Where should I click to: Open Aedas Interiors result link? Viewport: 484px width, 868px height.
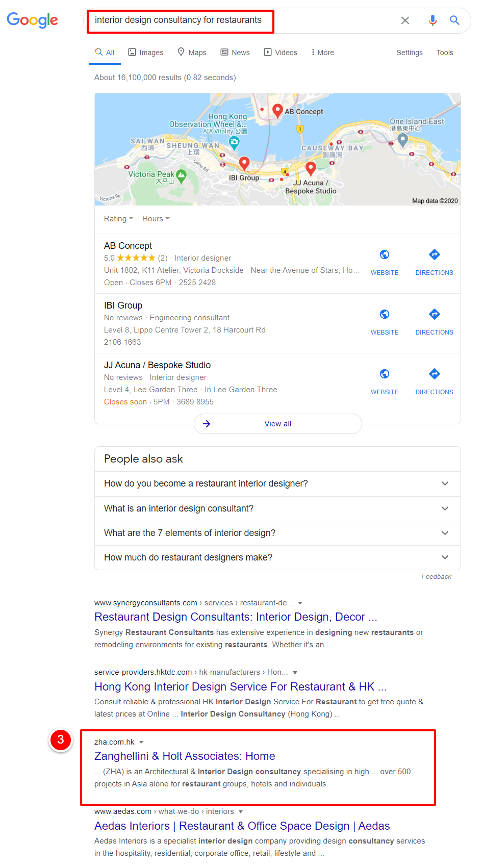242,826
